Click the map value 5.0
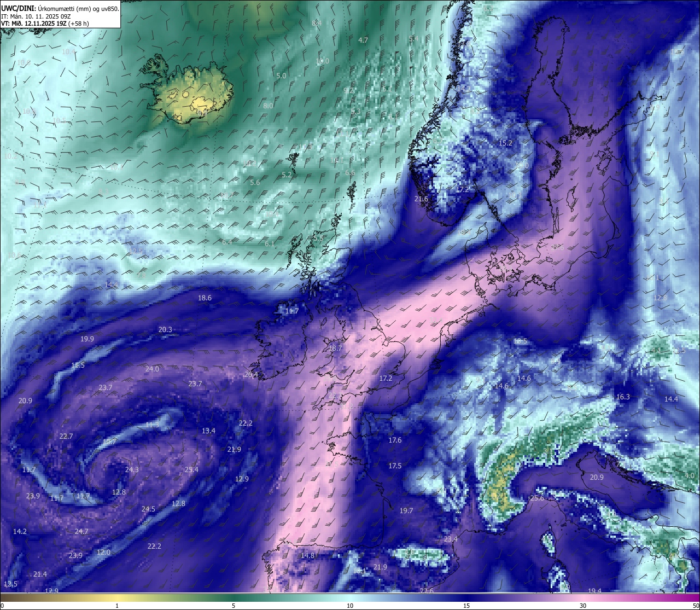The width and height of the screenshot is (700, 610). coord(282,75)
